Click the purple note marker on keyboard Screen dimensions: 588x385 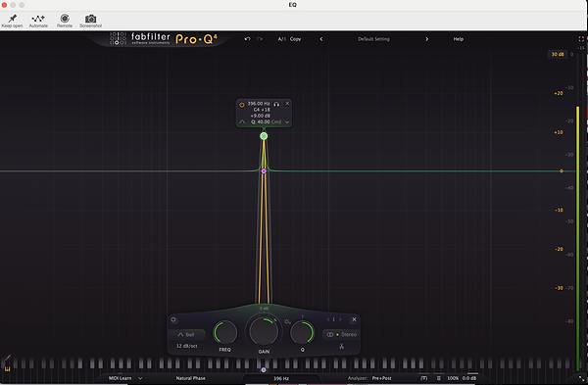coord(264,370)
